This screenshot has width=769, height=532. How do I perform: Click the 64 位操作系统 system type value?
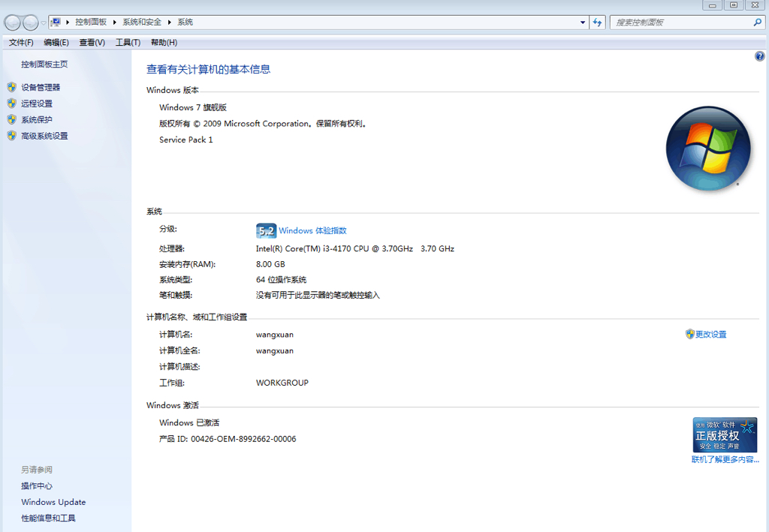281,280
